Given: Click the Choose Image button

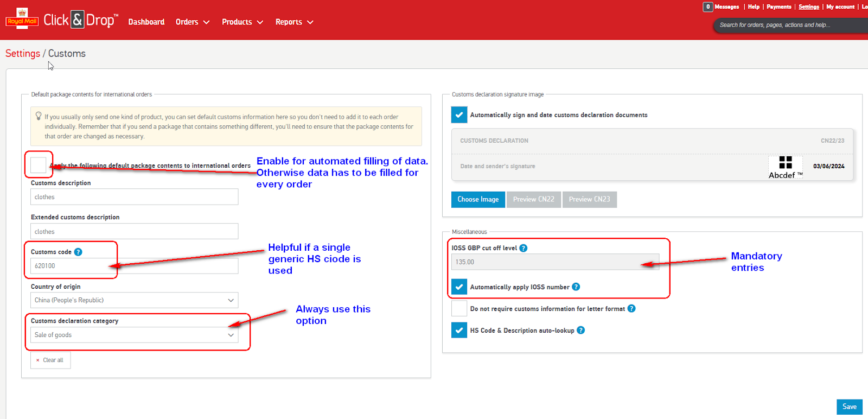Looking at the screenshot, I should [x=478, y=199].
